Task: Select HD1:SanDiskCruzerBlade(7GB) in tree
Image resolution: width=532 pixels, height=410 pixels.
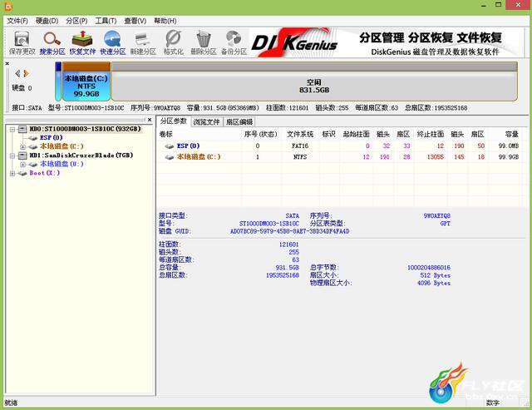Action: tap(81, 156)
